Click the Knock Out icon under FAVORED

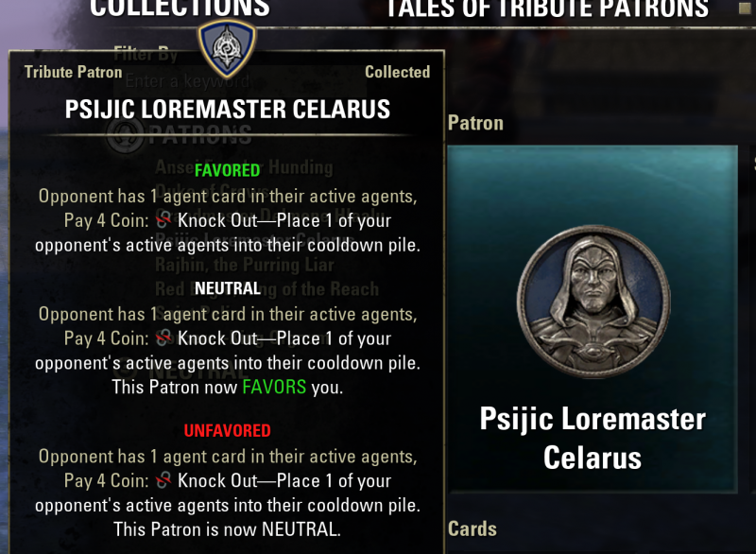point(163,221)
